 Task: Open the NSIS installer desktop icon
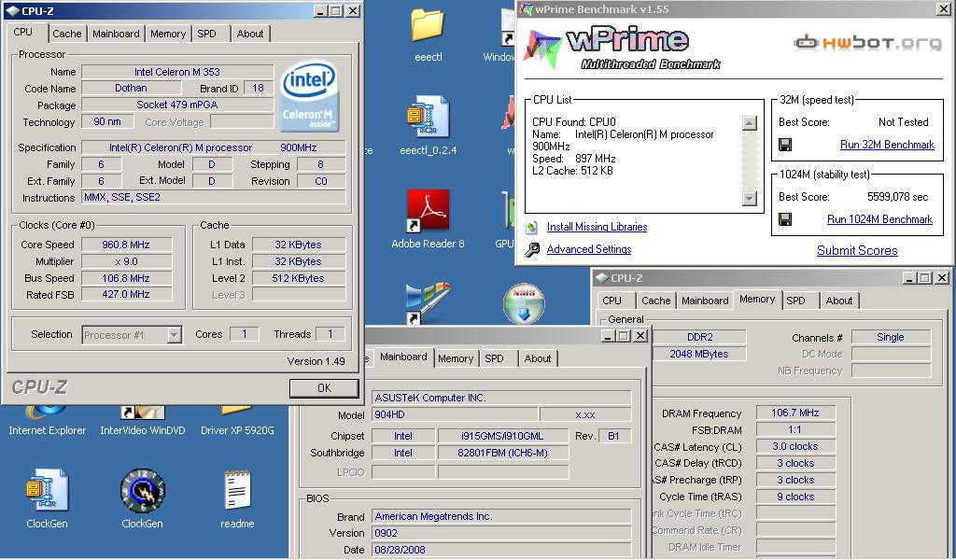524,302
